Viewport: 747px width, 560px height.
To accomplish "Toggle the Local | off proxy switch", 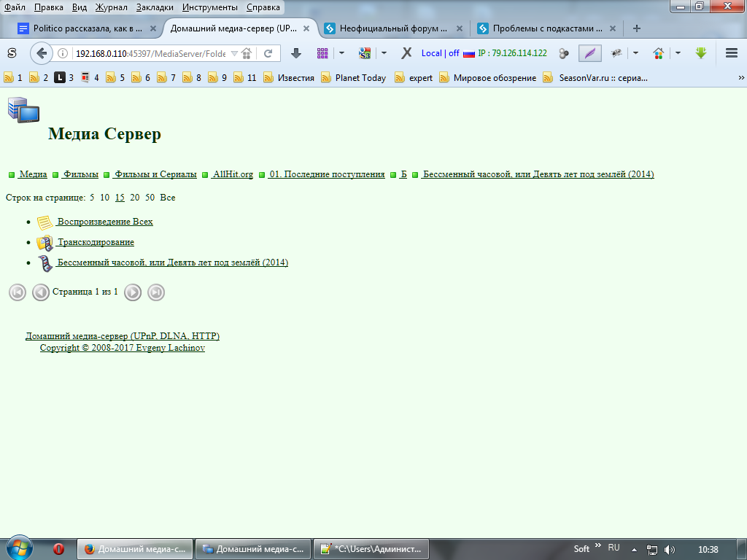I will pos(440,53).
